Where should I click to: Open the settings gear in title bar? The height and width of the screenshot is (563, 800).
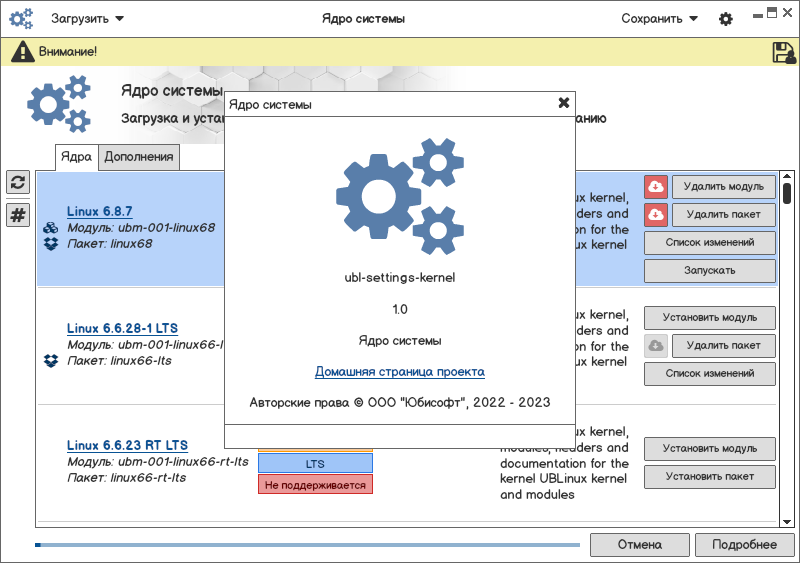point(726,19)
